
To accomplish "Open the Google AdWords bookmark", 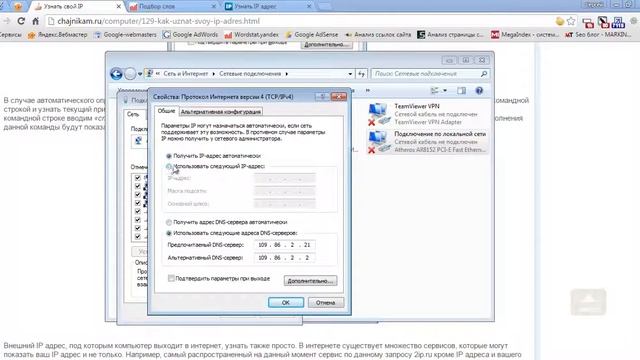I will (190, 35).
